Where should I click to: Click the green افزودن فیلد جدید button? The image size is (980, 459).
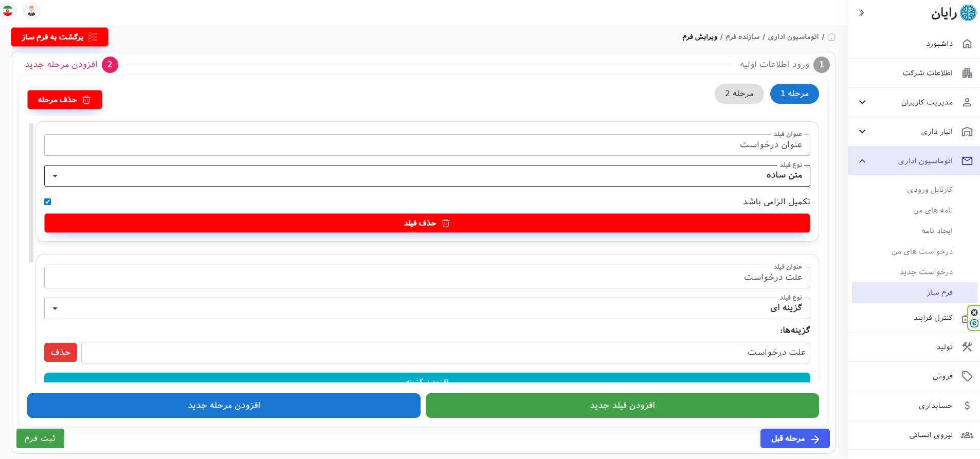tap(622, 406)
